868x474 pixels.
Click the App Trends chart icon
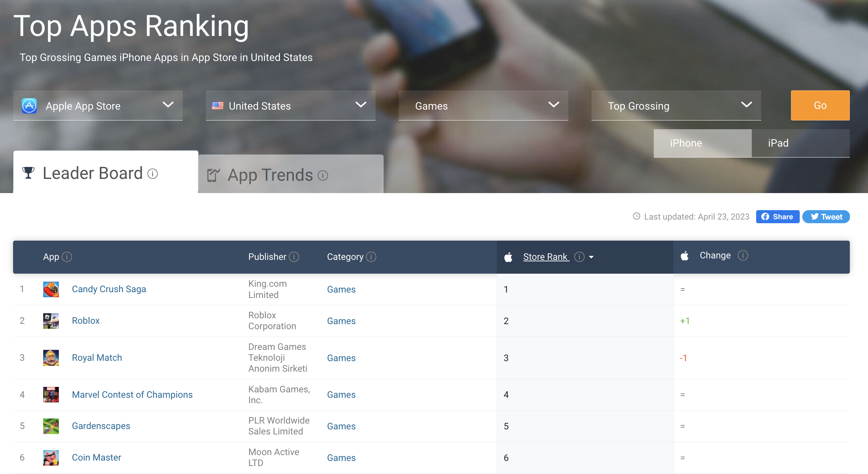click(x=214, y=175)
